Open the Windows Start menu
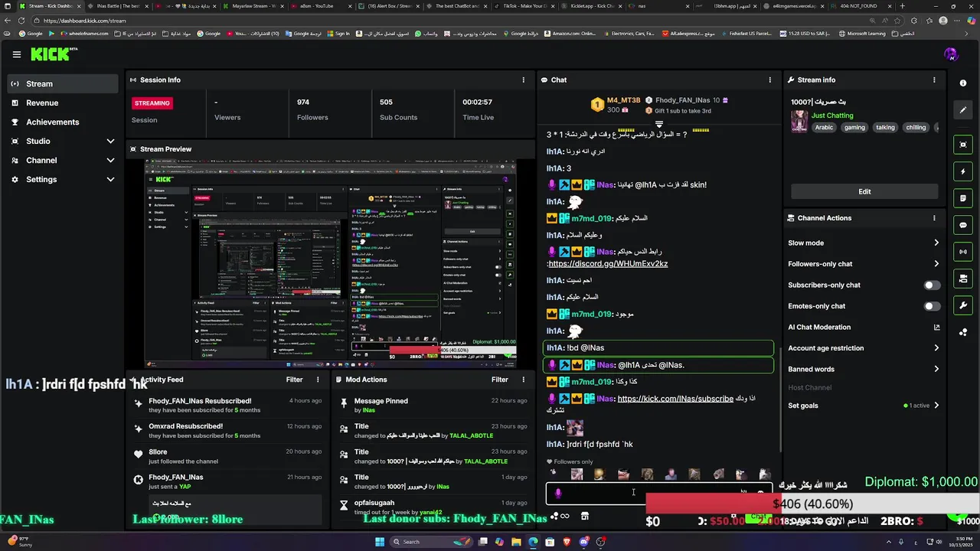 [380, 542]
